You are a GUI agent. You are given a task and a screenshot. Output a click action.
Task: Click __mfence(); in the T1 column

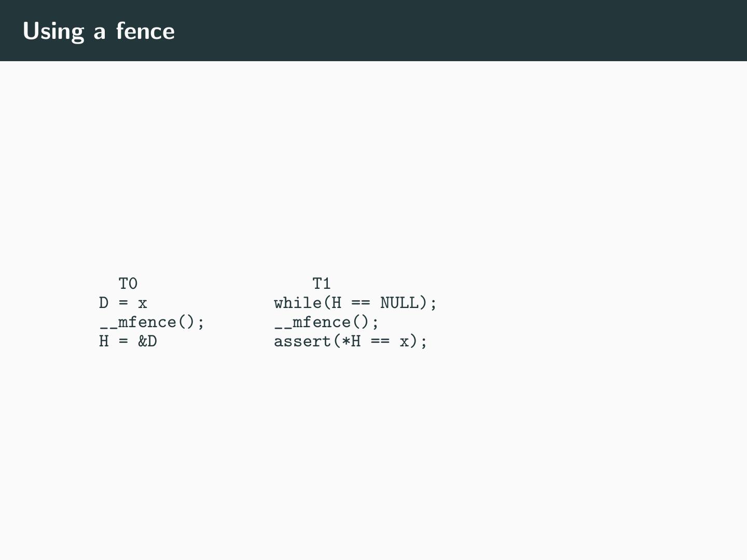tap(326, 323)
